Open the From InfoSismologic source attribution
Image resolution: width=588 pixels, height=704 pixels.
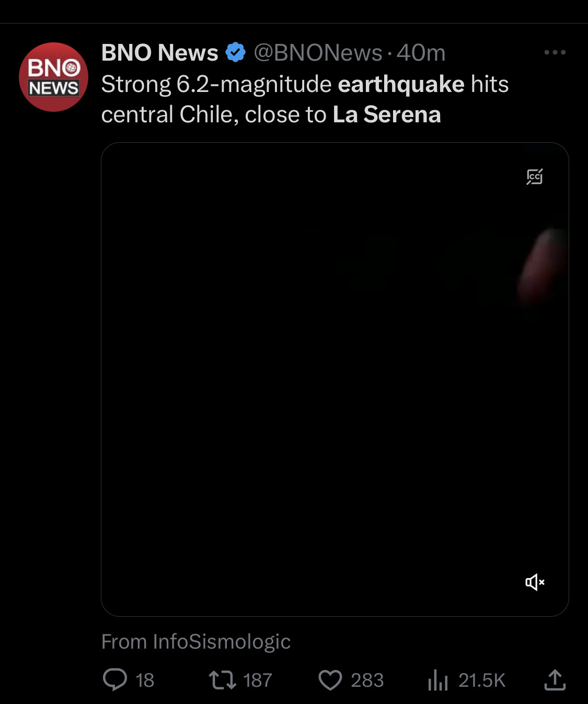196,641
